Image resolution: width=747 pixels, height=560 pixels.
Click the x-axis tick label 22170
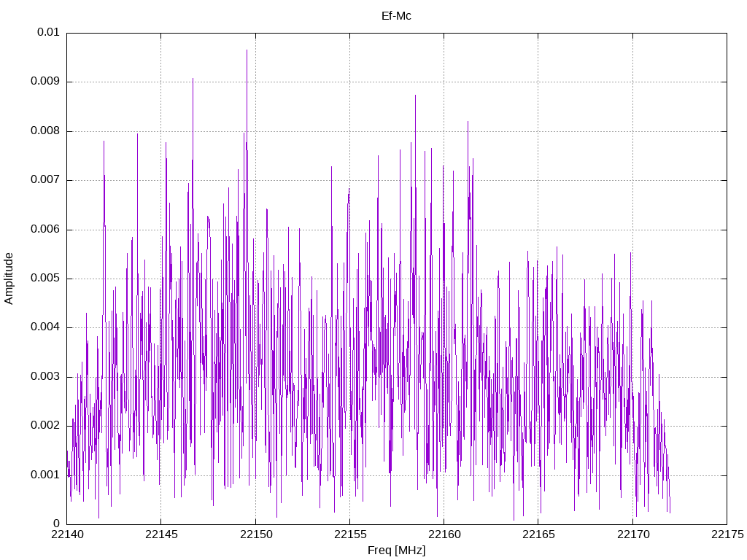[x=632, y=534]
